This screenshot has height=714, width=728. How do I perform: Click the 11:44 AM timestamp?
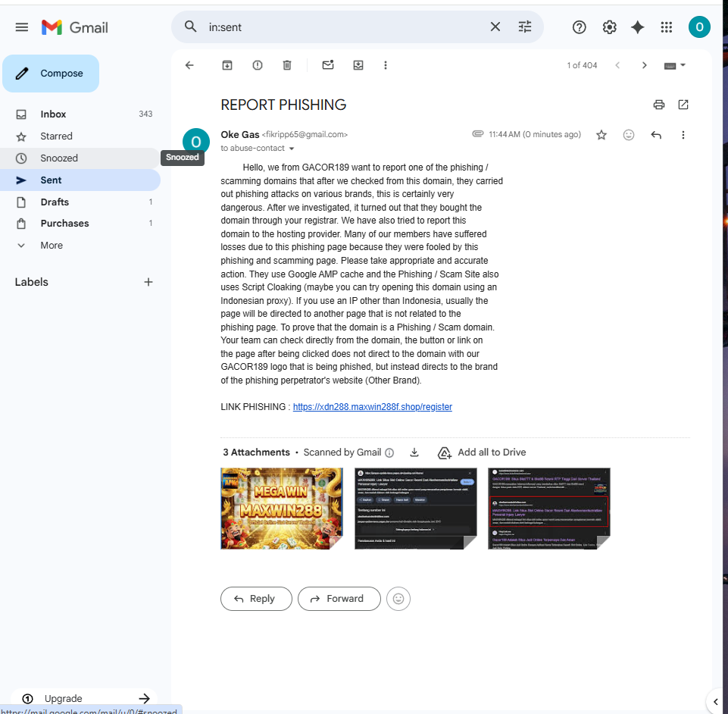point(534,135)
